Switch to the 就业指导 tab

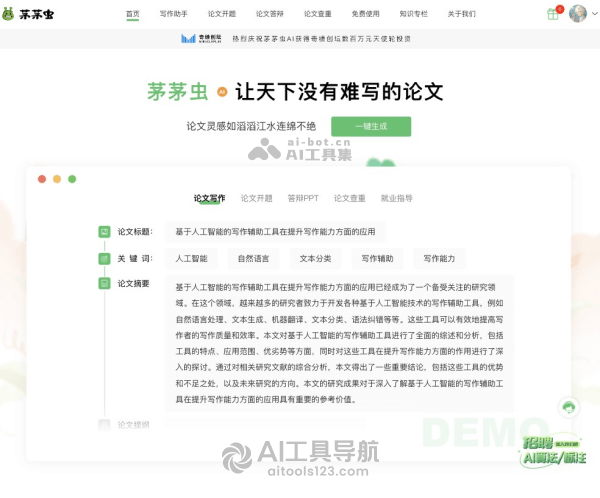coord(397,198)
